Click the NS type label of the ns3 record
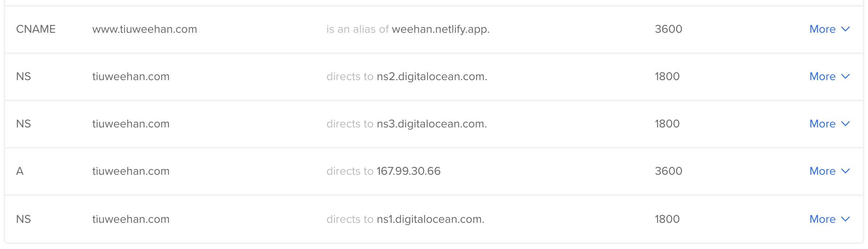868x249 pixels. click(24, 124)
